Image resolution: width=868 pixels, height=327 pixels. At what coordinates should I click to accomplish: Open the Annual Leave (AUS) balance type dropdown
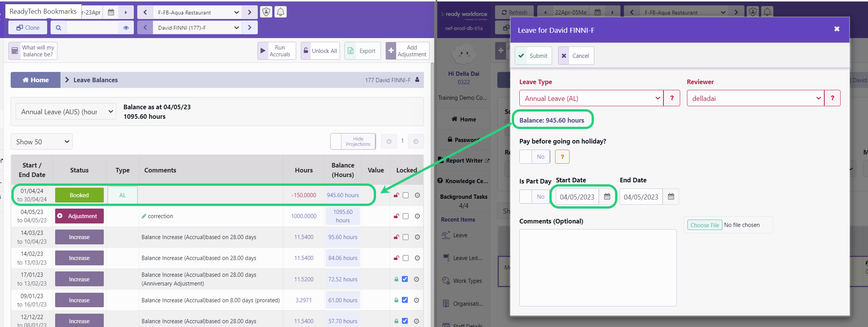[66, 112]
